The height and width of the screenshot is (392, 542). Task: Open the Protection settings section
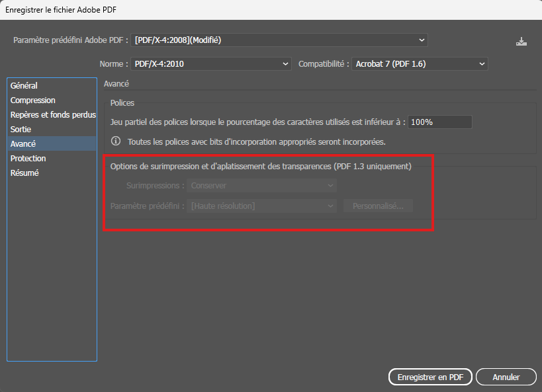28,159
